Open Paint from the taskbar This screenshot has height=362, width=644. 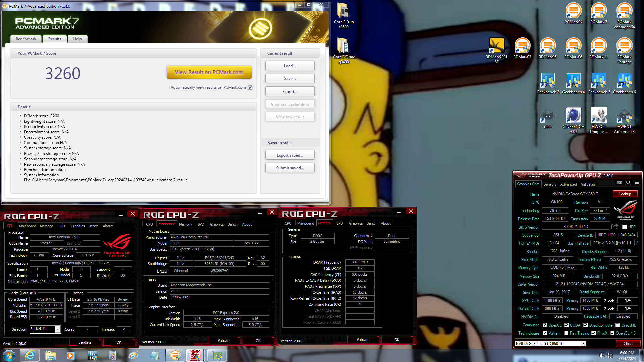pos(133,355)
